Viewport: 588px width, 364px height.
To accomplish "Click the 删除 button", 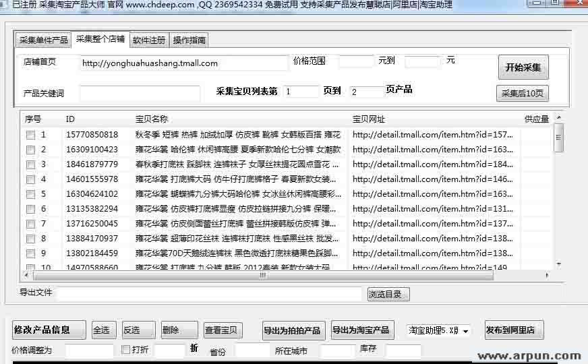I will (x=179, y=330).
